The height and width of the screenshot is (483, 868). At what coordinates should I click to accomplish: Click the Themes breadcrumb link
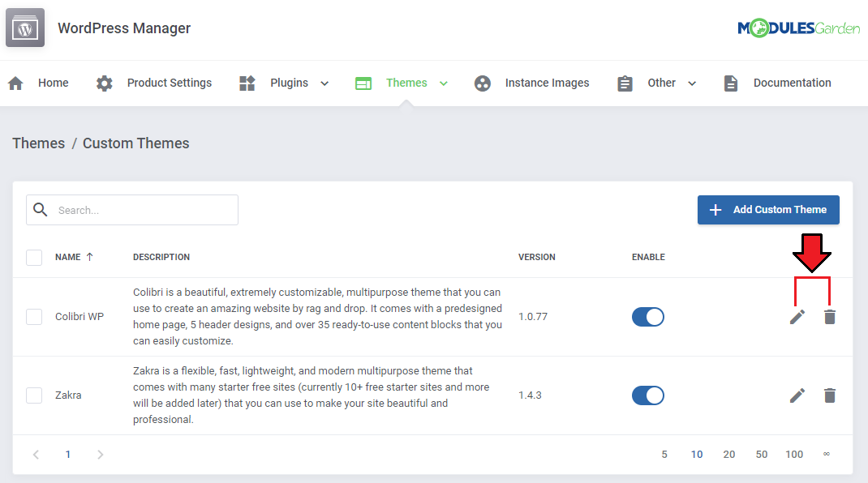tap(39, 143)
